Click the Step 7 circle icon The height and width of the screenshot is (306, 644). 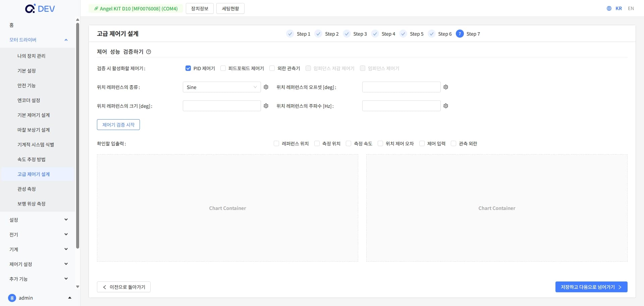[460, 34]
